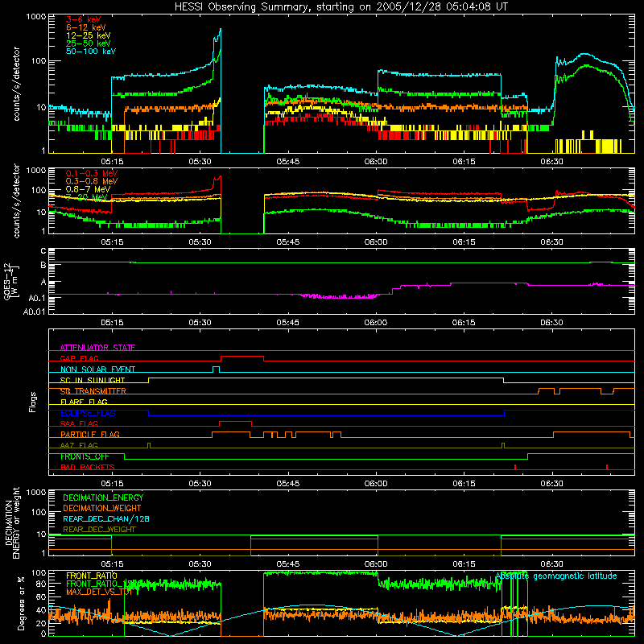Image resolution: width=644 pixels, height=644 pixels.
Task: Click the raised SAA_FLAG trace segment
Action: point(236,422)
